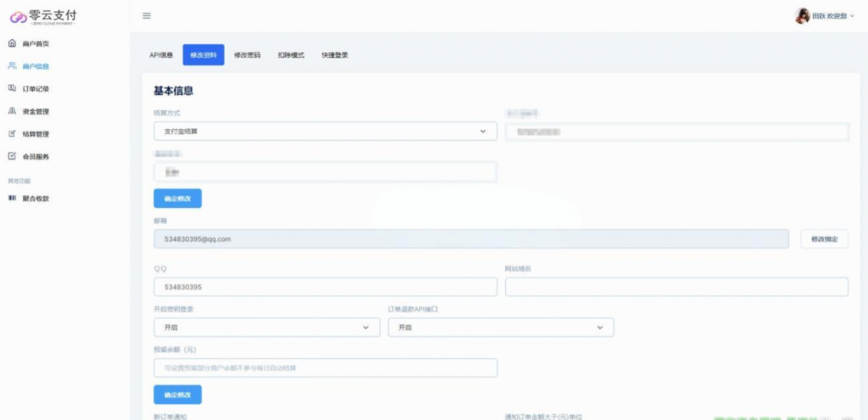This screenshot has width=868, height=420.
Task: Go to 资金管理 in sidebar
Action: [35, 111]
